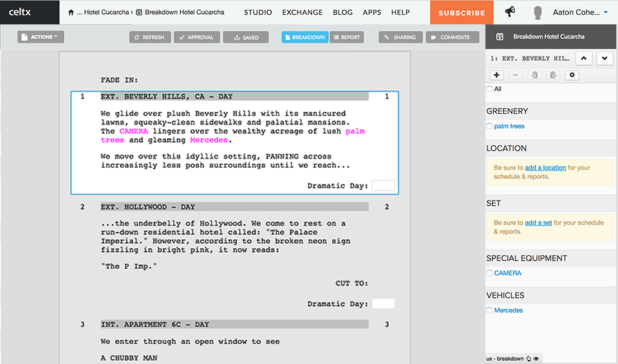The height and width of the screenshot is (364, 618).
Task: Open the HELP menu item
Action: [400, 12]
